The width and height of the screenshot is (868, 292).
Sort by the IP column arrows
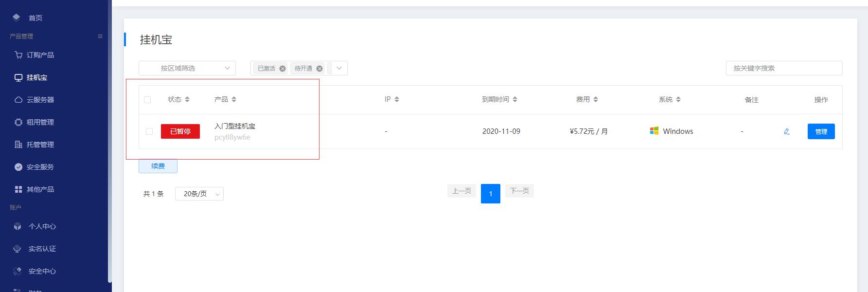(397, 99)
